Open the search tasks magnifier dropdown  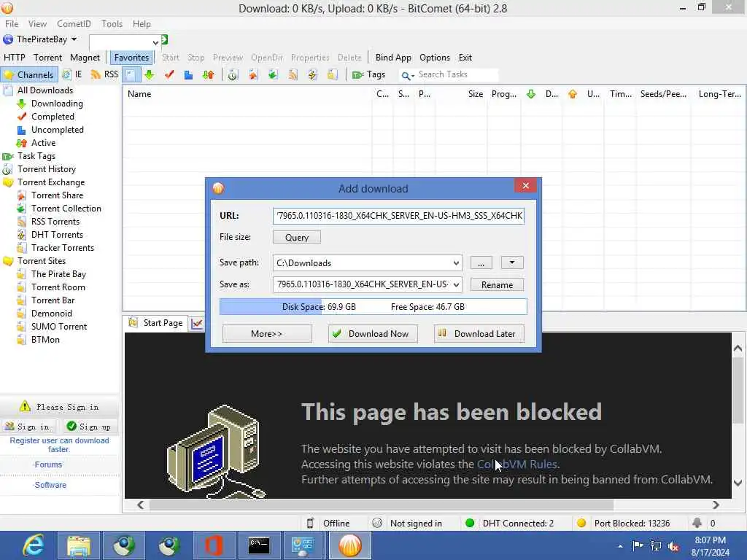[407, 75]
